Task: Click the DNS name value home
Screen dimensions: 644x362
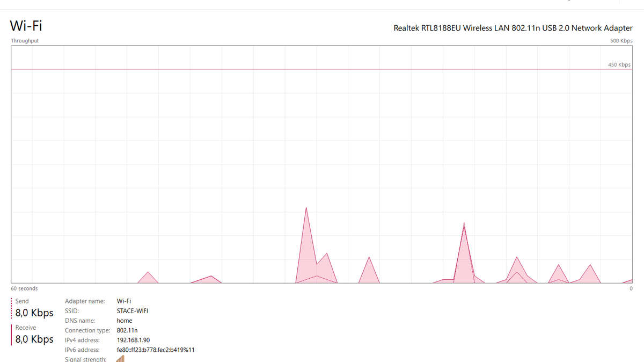Action: pos(125,321)
